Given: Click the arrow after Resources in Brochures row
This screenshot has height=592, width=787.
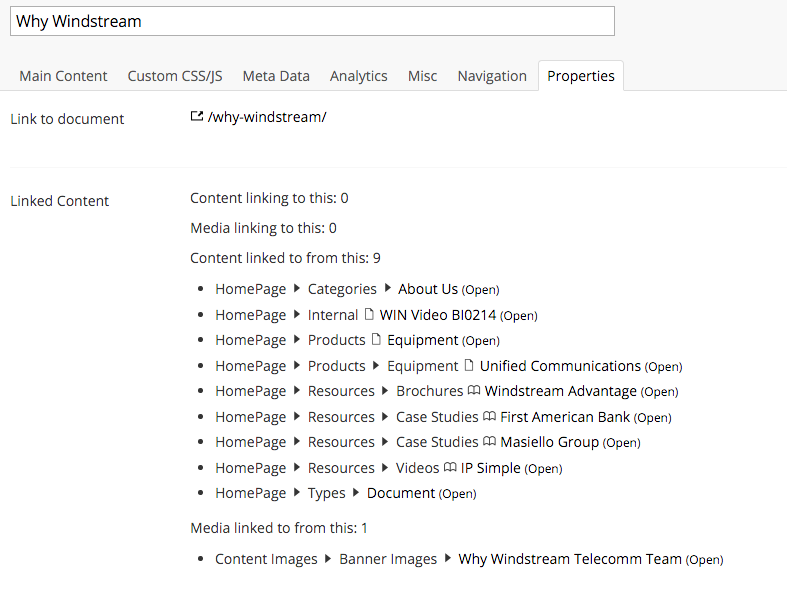Looking at the screenshot, I should tap(385, 390).
